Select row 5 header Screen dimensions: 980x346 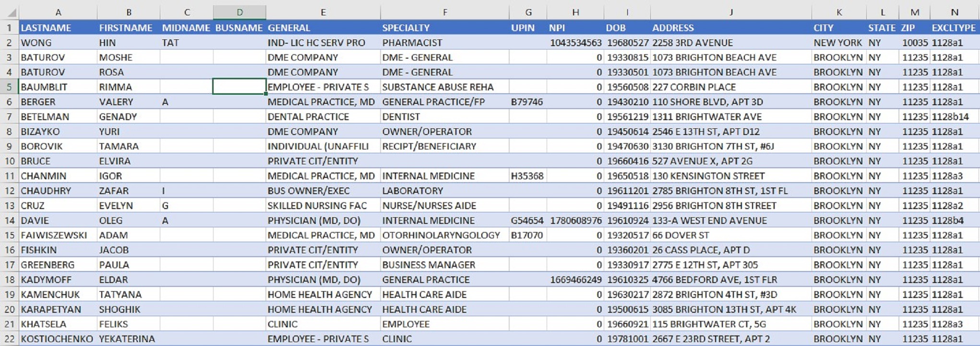9,87
